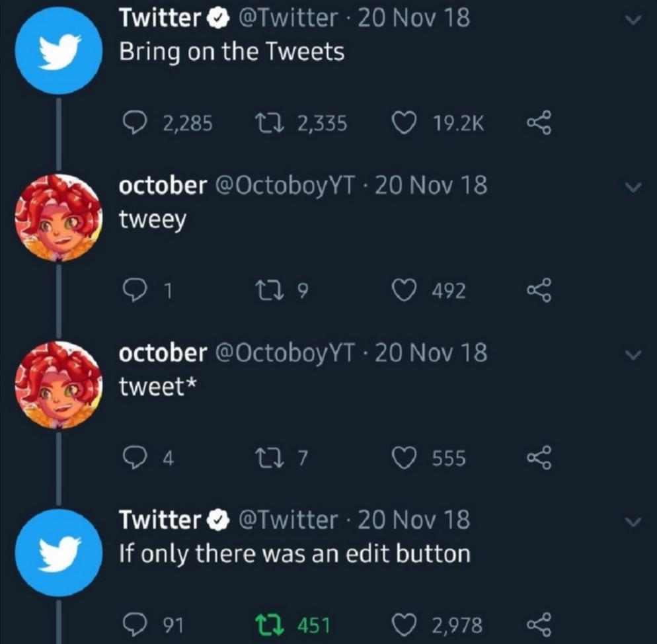657x644 pixels.
Task: Share Twitter's edit button tweet
Action: pyautogui.click(x=538, y=622)
